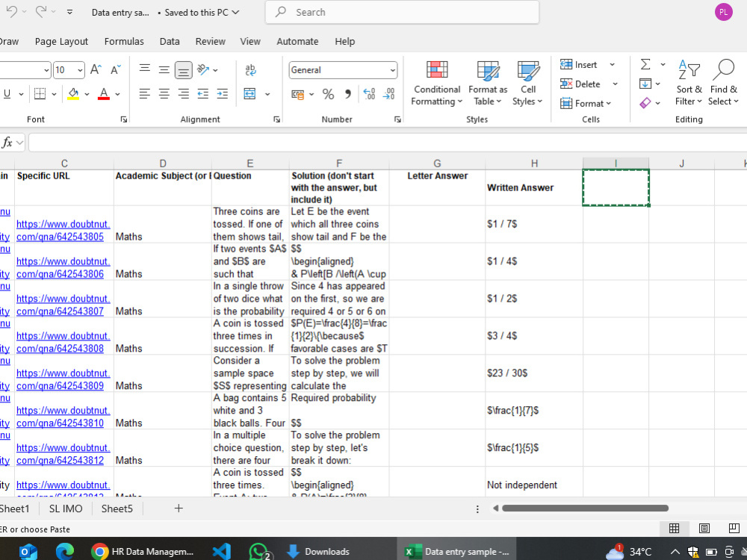Toggle Wrap Text
Viewport: 747px width, 560px height.
coord(250,70)
